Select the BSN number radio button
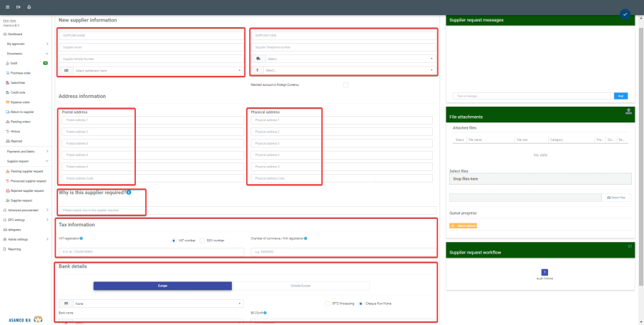644x325 pixels. click(x=203, y=241)
